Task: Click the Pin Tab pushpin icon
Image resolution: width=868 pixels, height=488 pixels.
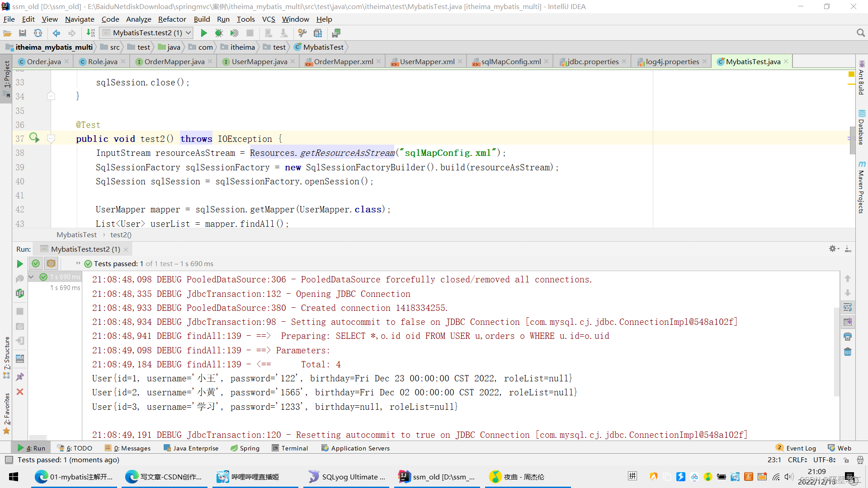Action: coord(20,376)
